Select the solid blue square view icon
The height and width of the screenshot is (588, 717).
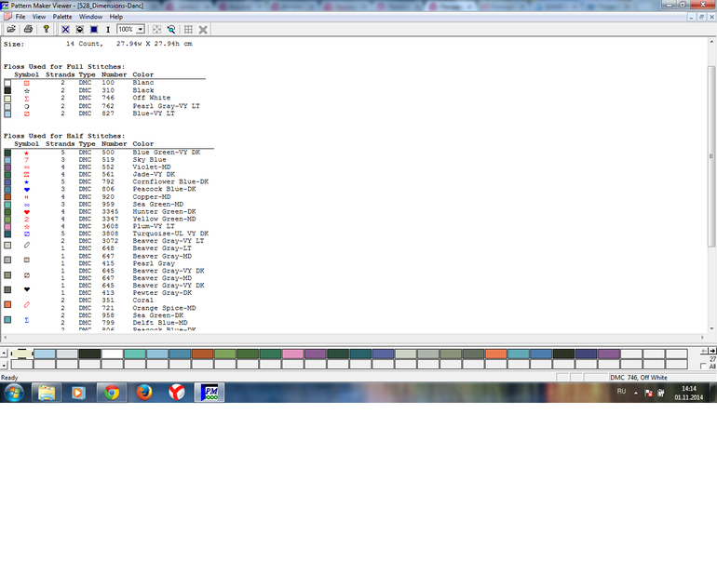(x=93, y=30)
